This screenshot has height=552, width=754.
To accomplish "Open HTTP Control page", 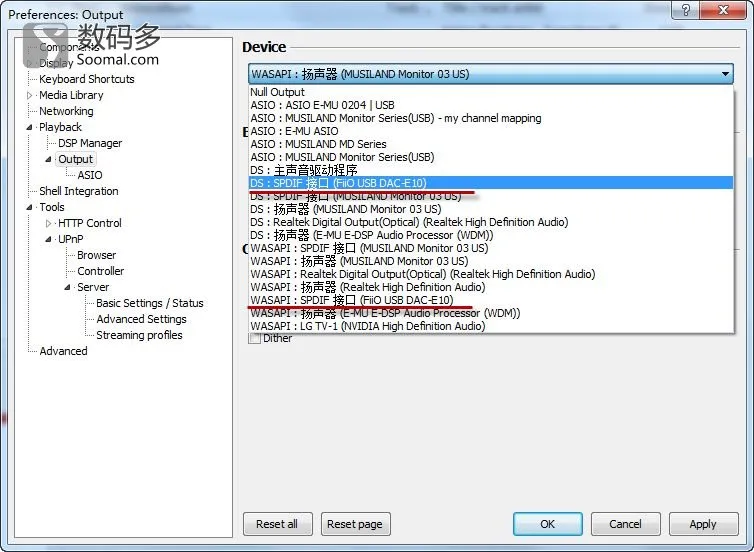I will (x=90, y=223).
